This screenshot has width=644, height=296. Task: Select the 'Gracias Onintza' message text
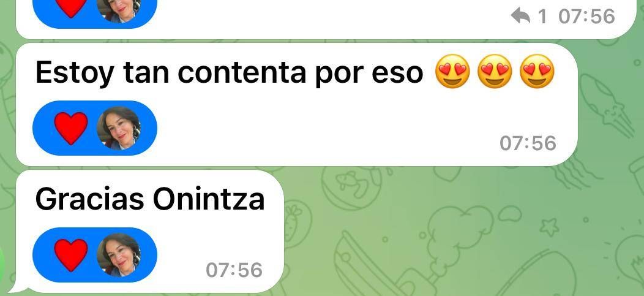[150, 199]
